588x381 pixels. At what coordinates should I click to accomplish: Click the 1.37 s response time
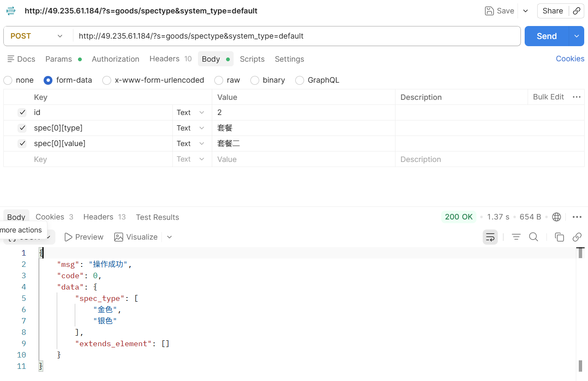click(x=498, y=217)
